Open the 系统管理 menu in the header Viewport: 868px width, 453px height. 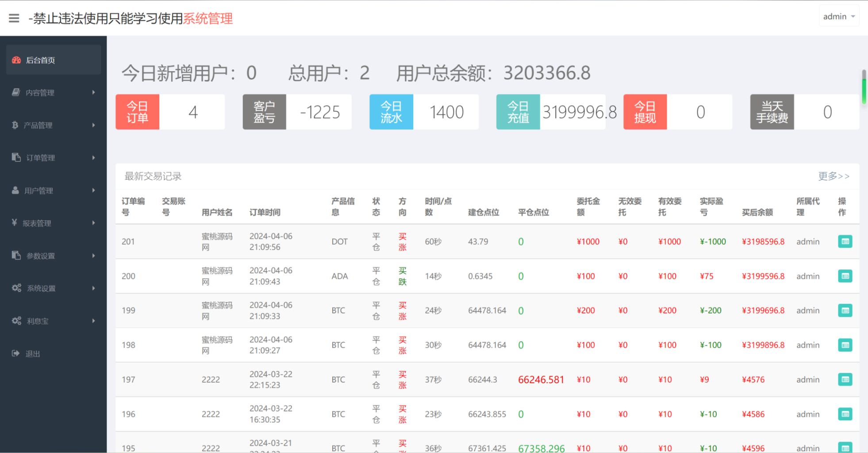(208, 18)
